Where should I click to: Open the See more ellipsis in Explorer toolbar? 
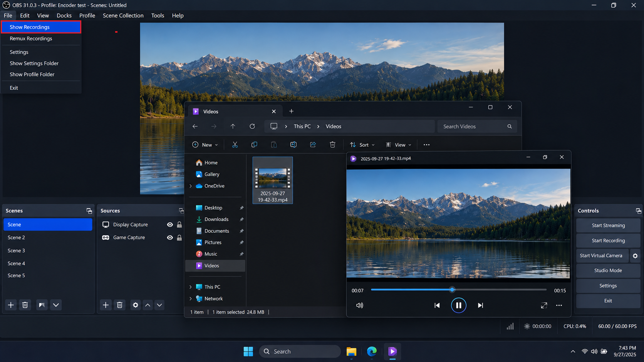pos(426,145)
